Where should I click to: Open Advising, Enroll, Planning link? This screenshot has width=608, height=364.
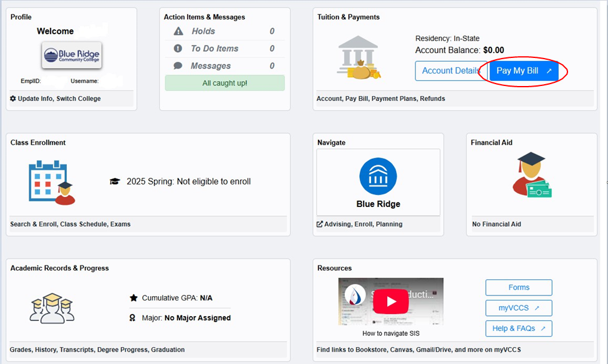point(360,224)
